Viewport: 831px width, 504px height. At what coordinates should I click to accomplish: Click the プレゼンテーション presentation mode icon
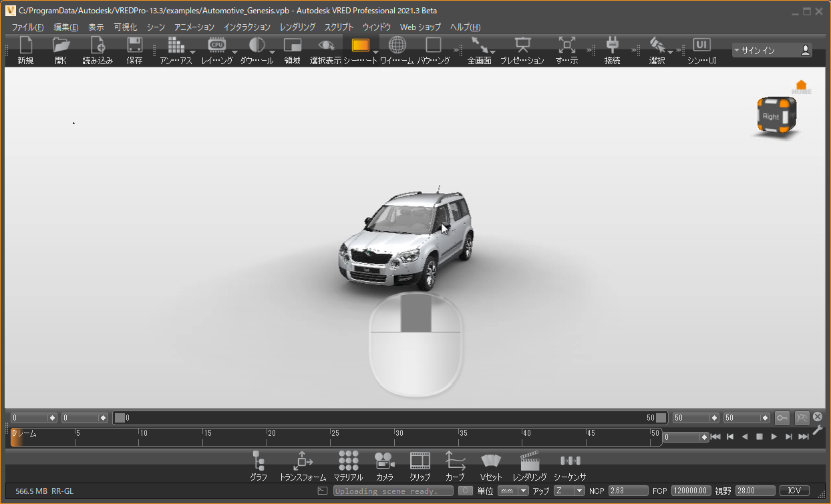point(522,45)
